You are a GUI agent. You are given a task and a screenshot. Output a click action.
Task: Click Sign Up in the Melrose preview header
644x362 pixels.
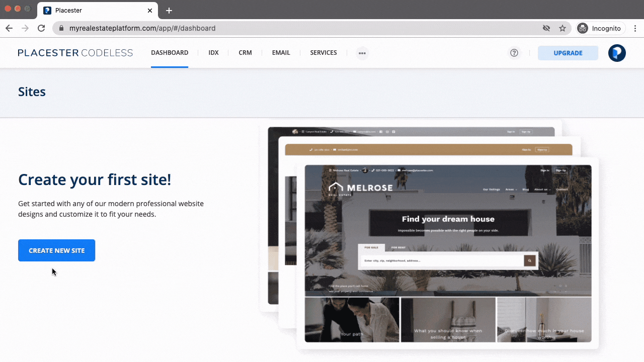click(560, 170)
